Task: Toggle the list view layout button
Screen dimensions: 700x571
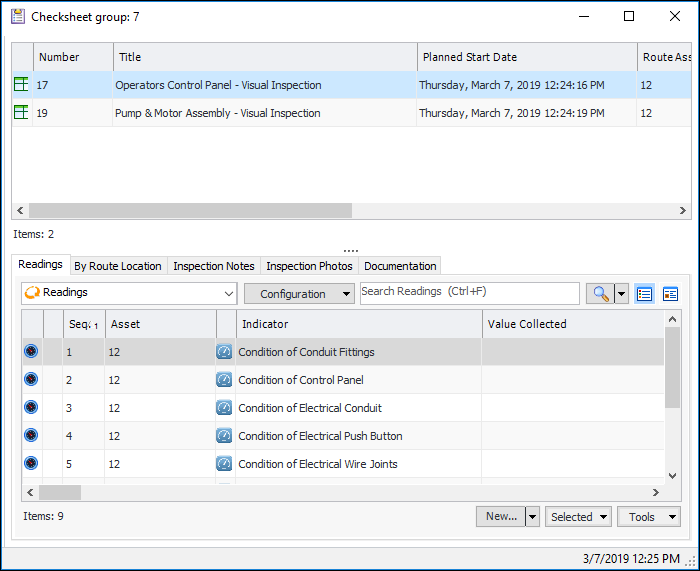Action: 645,293
